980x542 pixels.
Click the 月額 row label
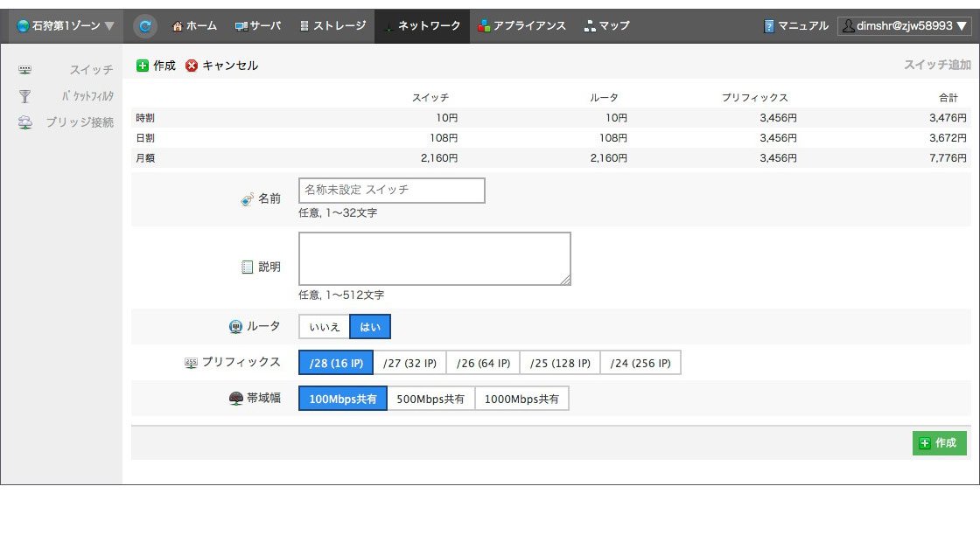tap(145, 158)
